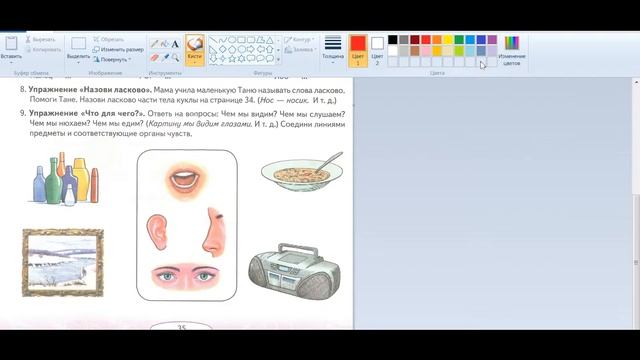The width and height of the screenshot is (640, 360).
Task: Click Копировать (Copy) button
Action: pos(43,49)
